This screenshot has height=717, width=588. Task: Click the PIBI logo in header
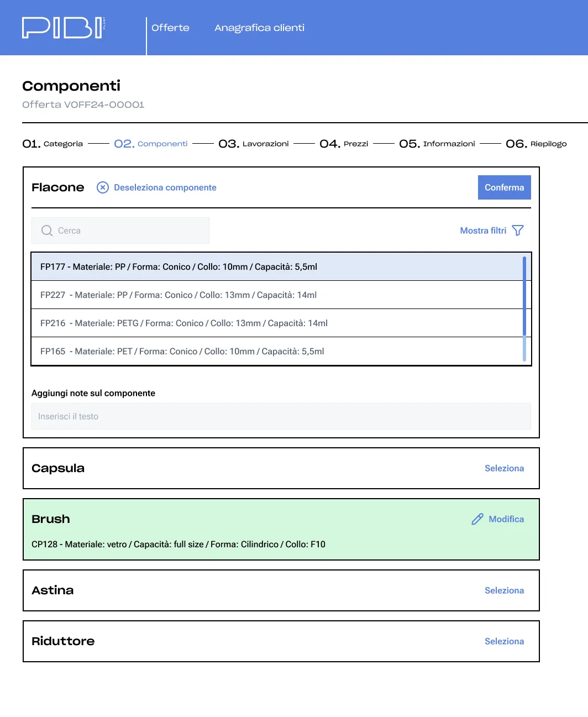pyautogui.click(x=64, y=28)
